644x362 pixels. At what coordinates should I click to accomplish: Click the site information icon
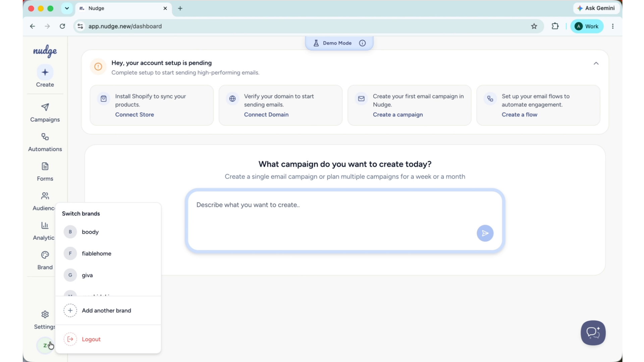click(80, 26)
